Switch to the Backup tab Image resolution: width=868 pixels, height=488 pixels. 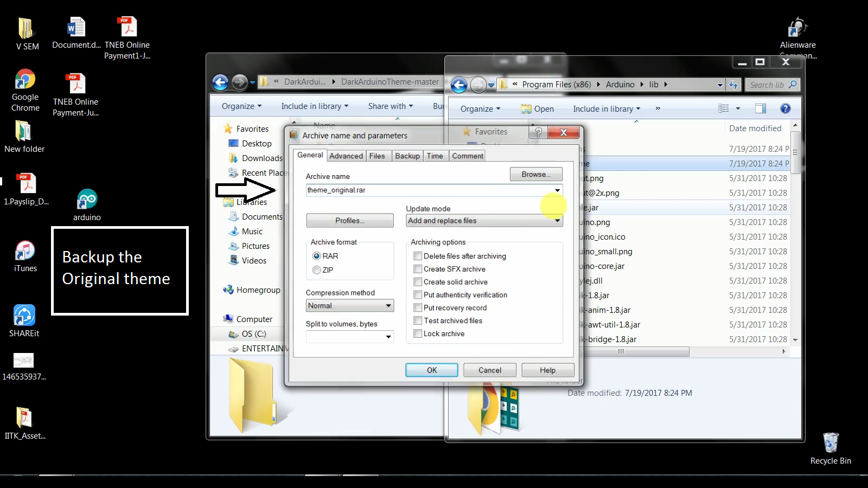coord(407,156)
